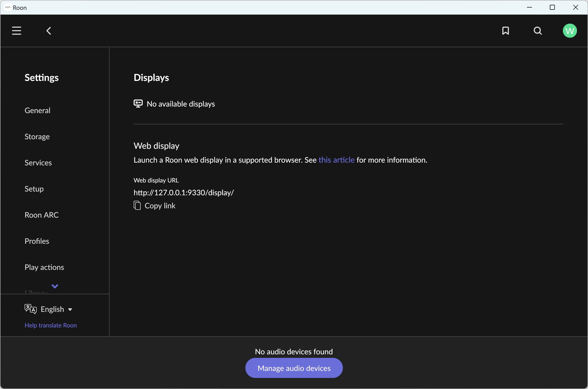Go back with the left arrow

[x=49, y=31]
